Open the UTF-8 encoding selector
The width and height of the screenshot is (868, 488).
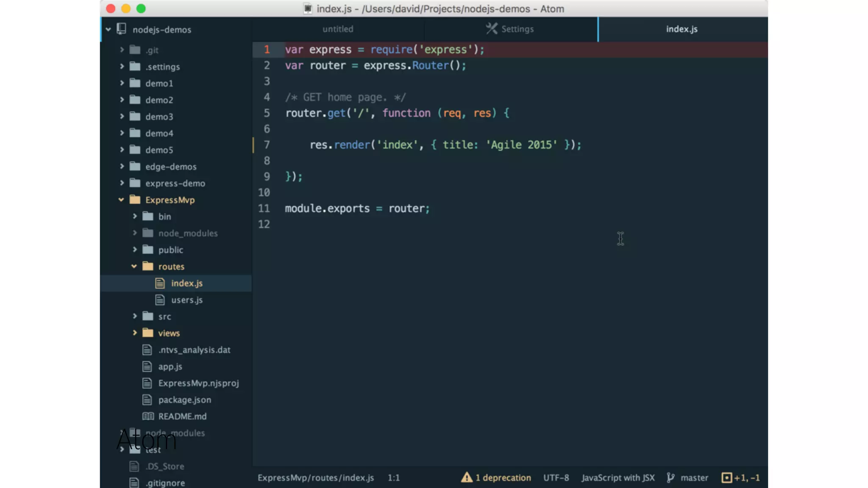coord(556,477)
